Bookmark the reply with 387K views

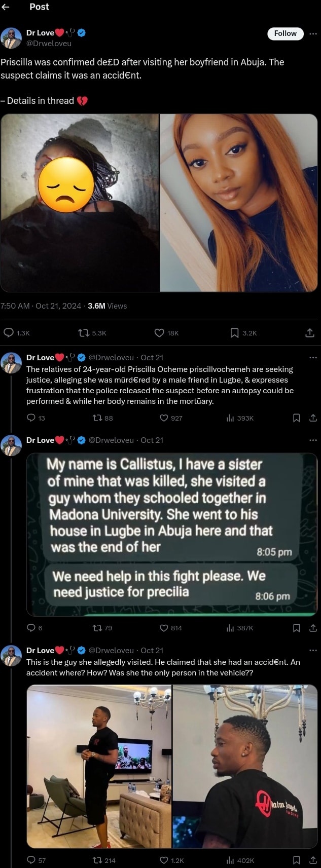[297, 628]
